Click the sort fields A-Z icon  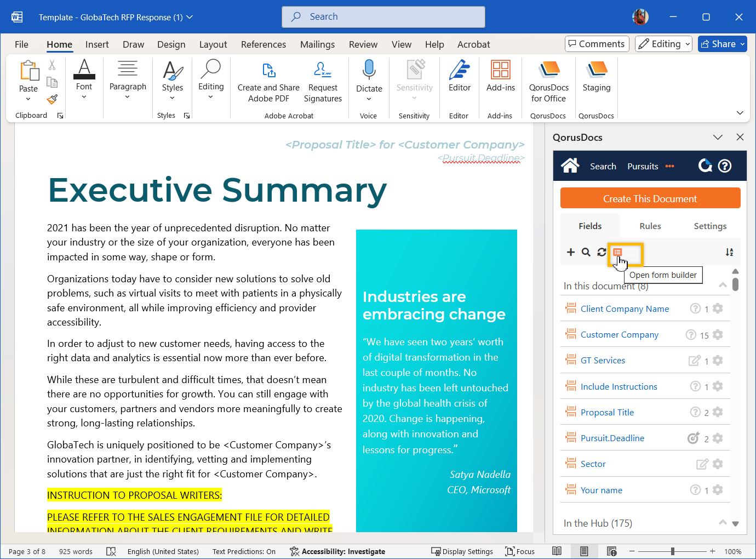click(x=729, y=252)
